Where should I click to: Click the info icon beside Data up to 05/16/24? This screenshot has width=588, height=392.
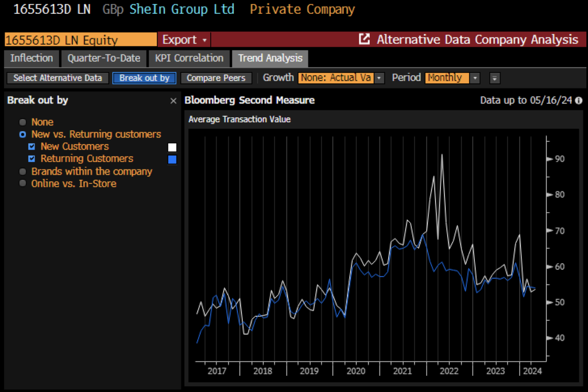[x=579, y=100]
